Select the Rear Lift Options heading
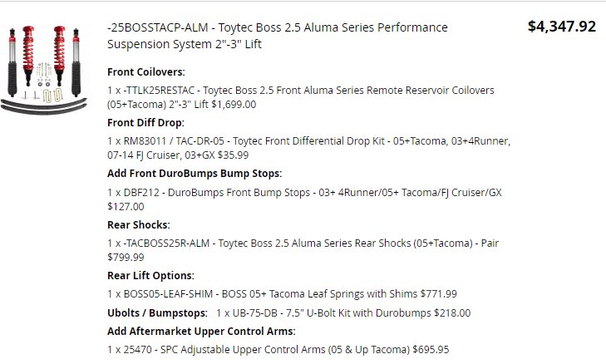The image size is (606, 364). click(150, 276)
